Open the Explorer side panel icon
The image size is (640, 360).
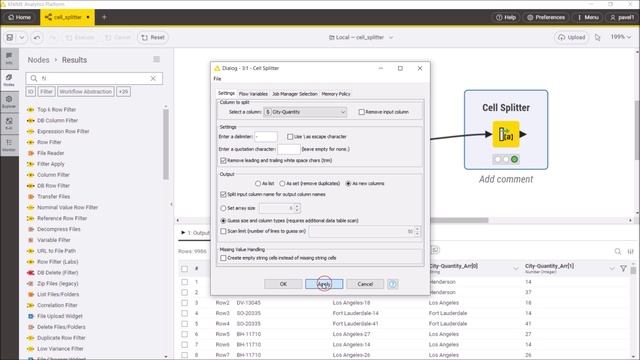[x=9, y=102]
